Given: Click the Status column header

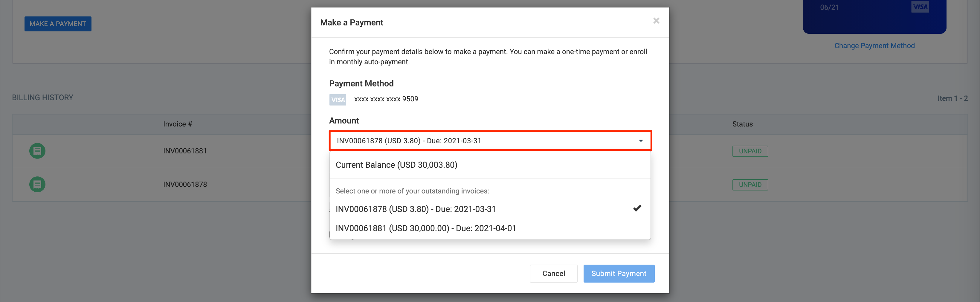Looking at the screenshot, I should [742, 124].
